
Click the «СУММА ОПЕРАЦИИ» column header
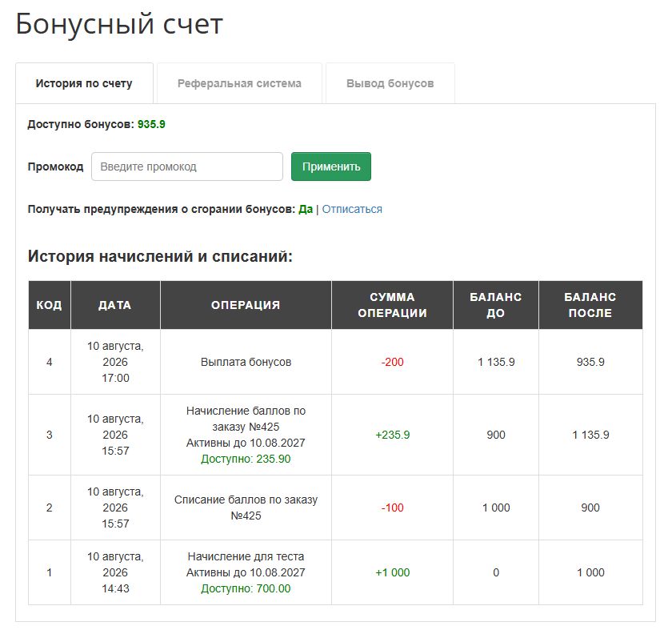(392, 305)
